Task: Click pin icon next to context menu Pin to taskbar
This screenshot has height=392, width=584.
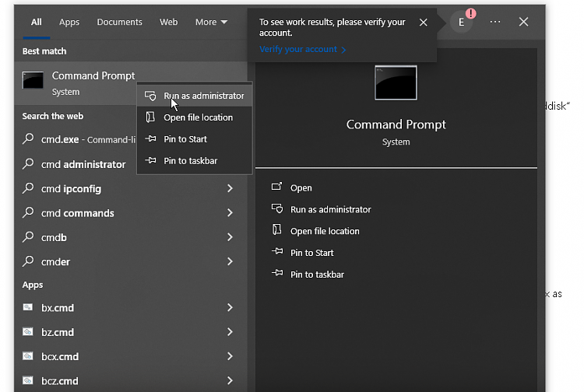Action: click(150, 160)
